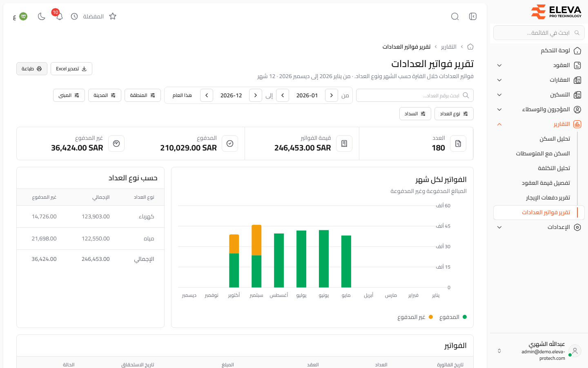Click the paid check-circle icon
Screen dimensions: 588x368
click(x=230, y=144)
